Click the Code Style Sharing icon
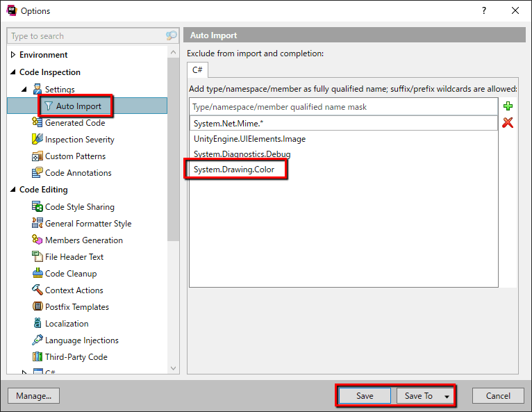532x412 pixels. (37, 206)
